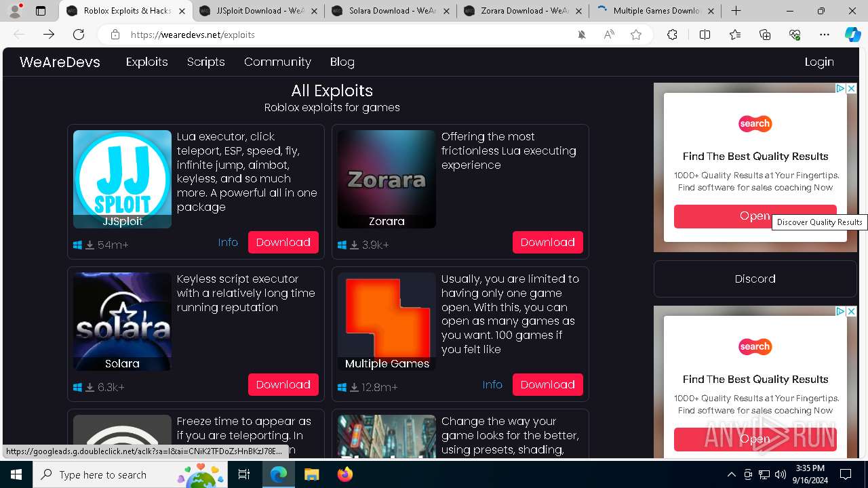
Task: Click the Solara thumbnail image
Action: pyautogui.click(x=122, y=321)
